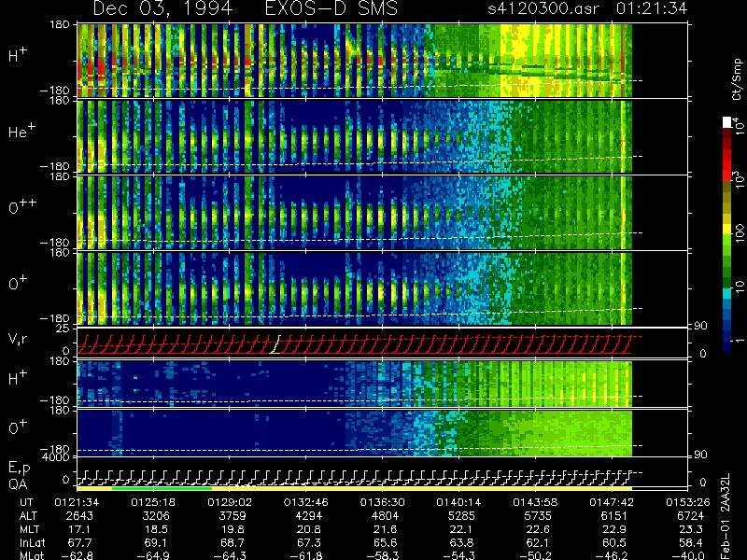This screenshot has width=747, height=560.
Task: Click the vertical 'Feb-01 2AA32L' label
Action: point(726,516)
